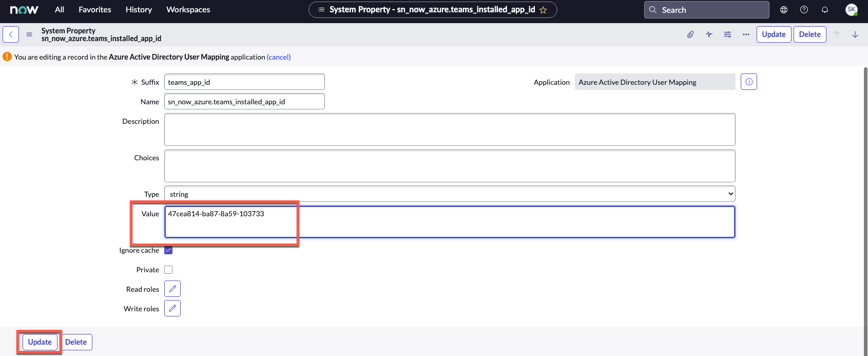Image resolution: width=868 pixels, height=356 pixels.
Task: Edit the Suffix field
Action: coord(244,82)
